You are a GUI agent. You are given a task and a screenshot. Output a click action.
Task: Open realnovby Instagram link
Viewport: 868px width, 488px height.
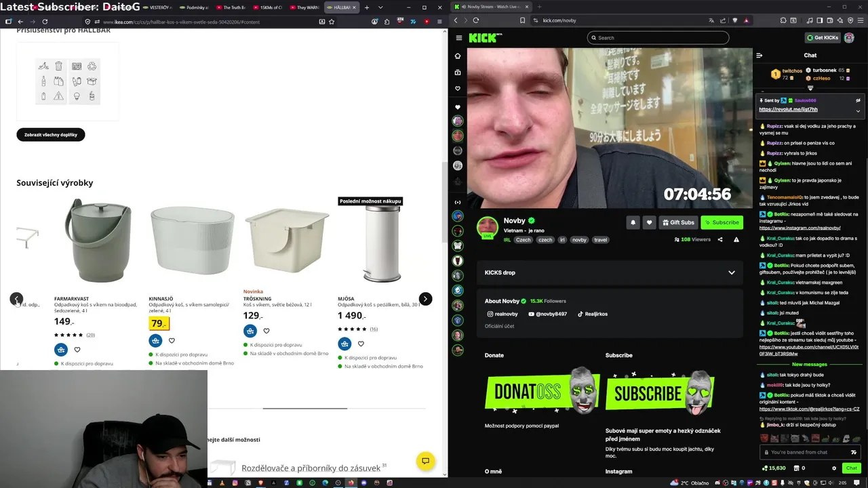(502, 314)
